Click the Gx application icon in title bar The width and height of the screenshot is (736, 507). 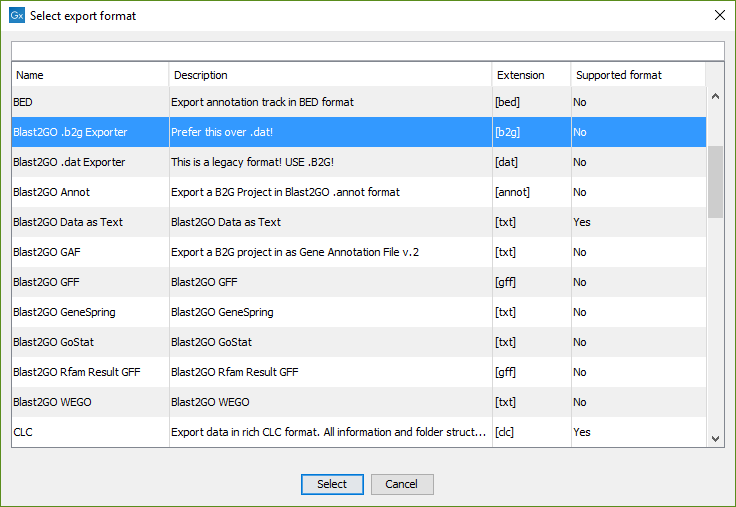[17, 15]
